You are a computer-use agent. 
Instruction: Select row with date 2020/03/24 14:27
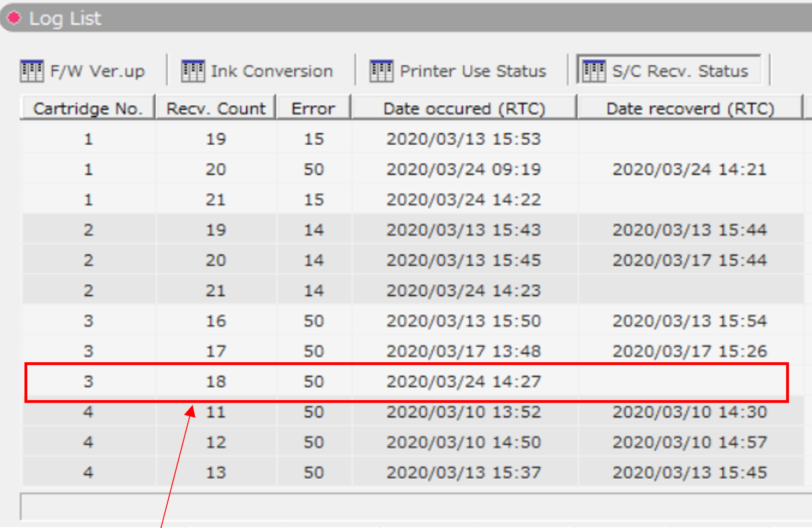[x=464, y=381]
